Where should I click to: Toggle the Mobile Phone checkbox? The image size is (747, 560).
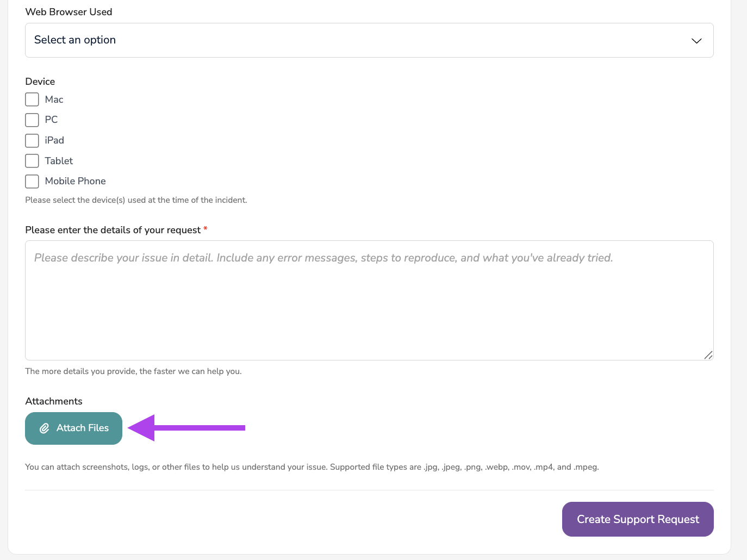coord(32,181)
